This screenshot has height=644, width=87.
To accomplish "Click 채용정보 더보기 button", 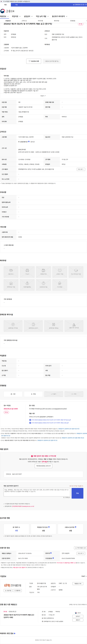I will [78, 584].
